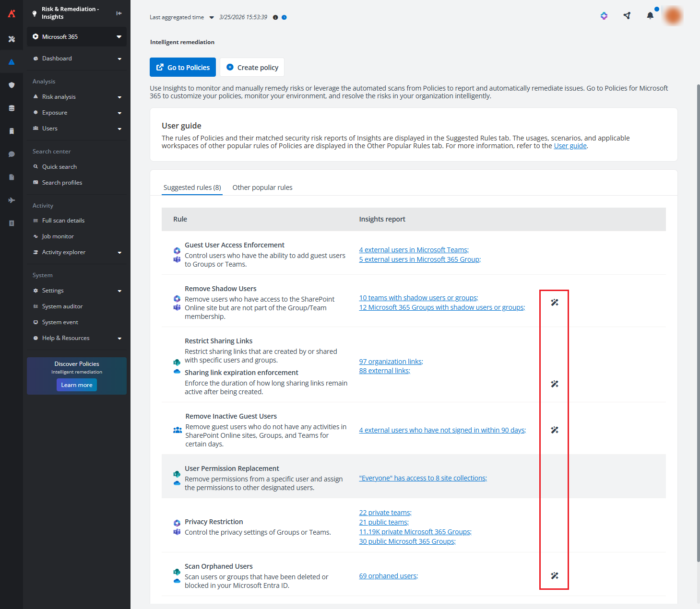Click the remediation wand for Restrict Sharing Links

(x=555, y=384)
